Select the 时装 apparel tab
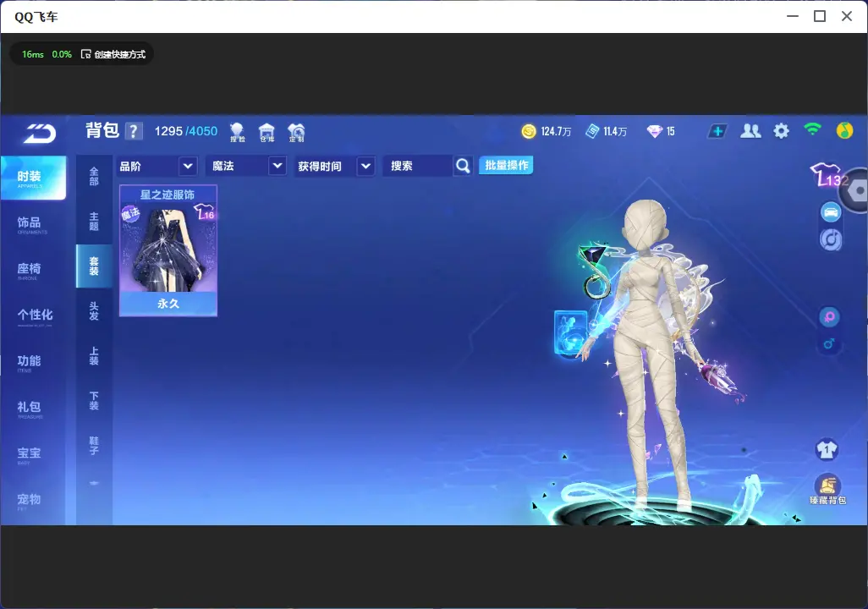 [x=33, y=178]
